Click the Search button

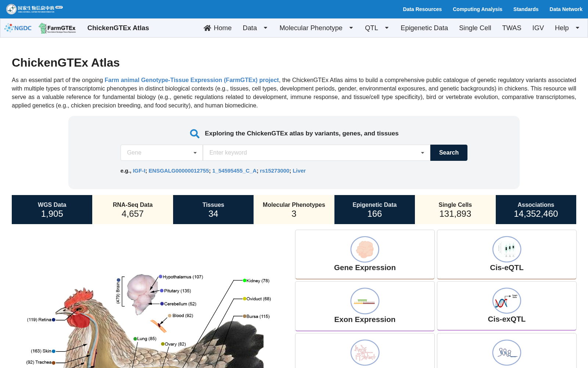(x=449, y=153)
